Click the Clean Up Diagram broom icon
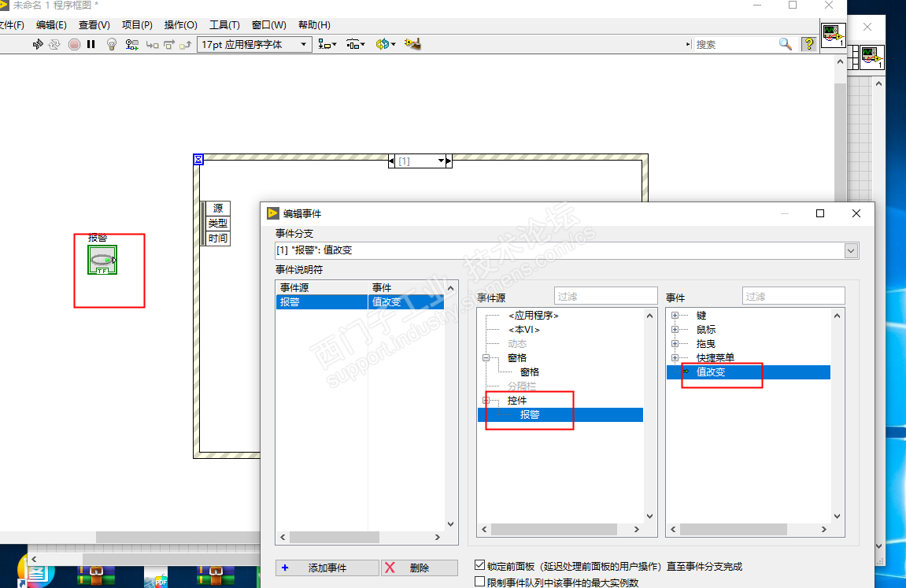The width and height of the screenshot is (906, 588). tap(412, 44)
